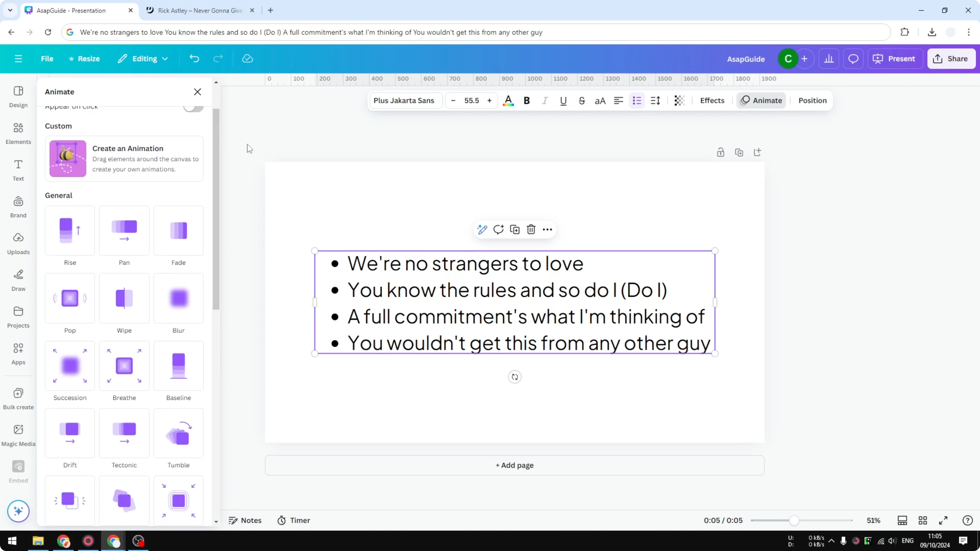Add a new page

514,465
